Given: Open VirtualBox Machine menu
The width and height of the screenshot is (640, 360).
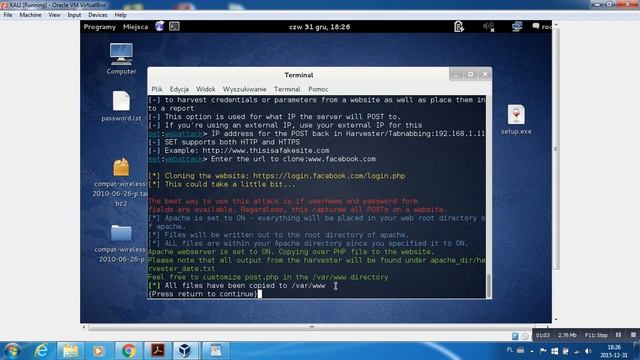Looking at the screenshot, I should coord(30,15).
